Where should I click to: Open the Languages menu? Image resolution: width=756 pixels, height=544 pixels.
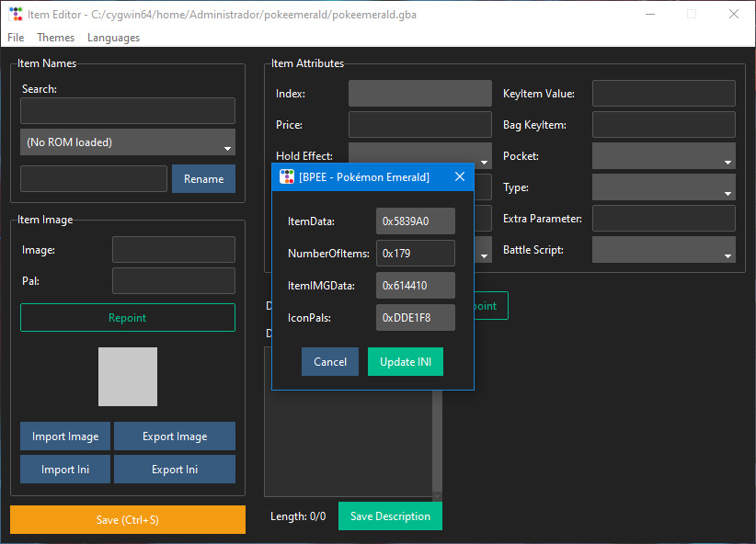tap(113, 38)
